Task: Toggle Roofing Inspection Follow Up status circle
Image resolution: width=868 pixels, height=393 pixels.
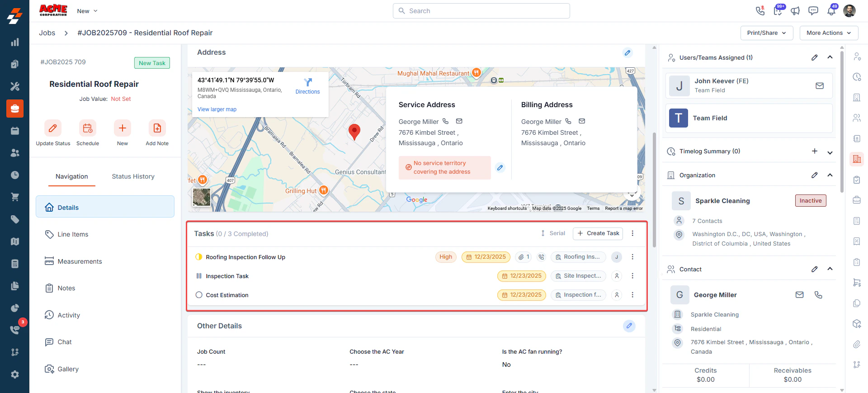Action: (x=199, y=257)
